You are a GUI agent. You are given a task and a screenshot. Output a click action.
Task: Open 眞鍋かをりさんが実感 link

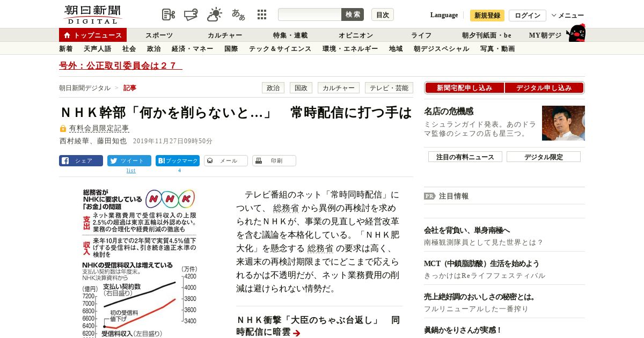point(463,330)
